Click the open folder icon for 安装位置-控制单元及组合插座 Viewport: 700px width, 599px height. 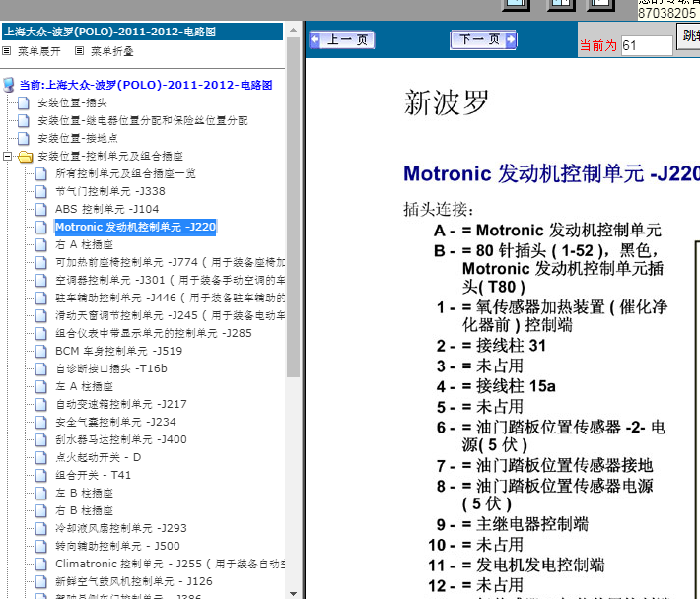(25, 156)
